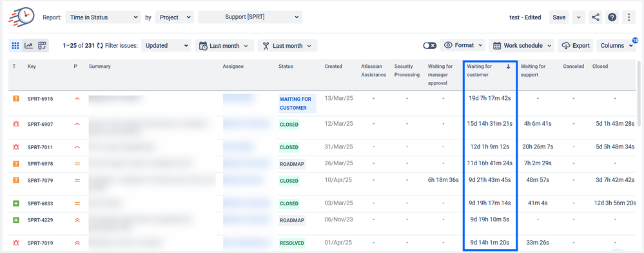This screenshot has height=253, width=644.
Task: Click the vertical scrollbar on the right
Action: coord(639,93)
